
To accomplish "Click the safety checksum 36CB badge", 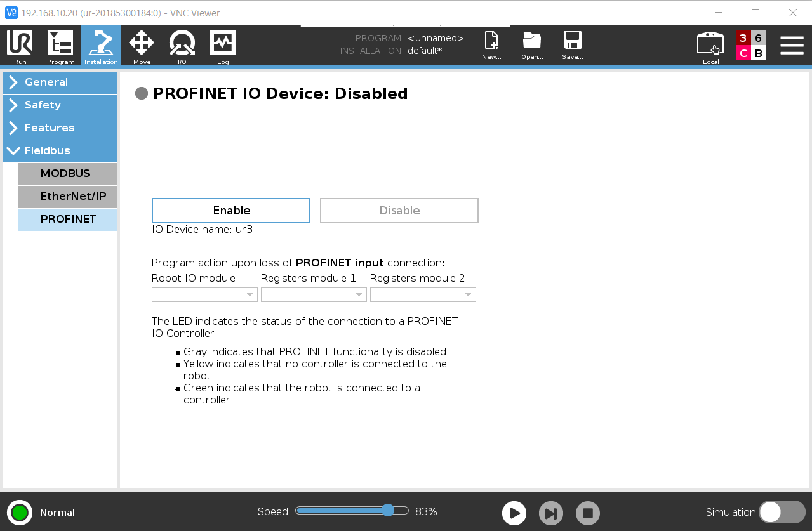I will tap(751, 46).
